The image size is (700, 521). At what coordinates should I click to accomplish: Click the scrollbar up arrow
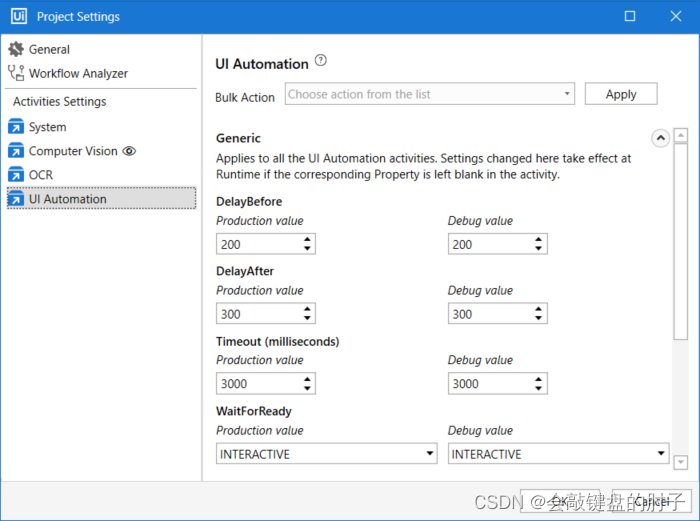click(680, 135)
